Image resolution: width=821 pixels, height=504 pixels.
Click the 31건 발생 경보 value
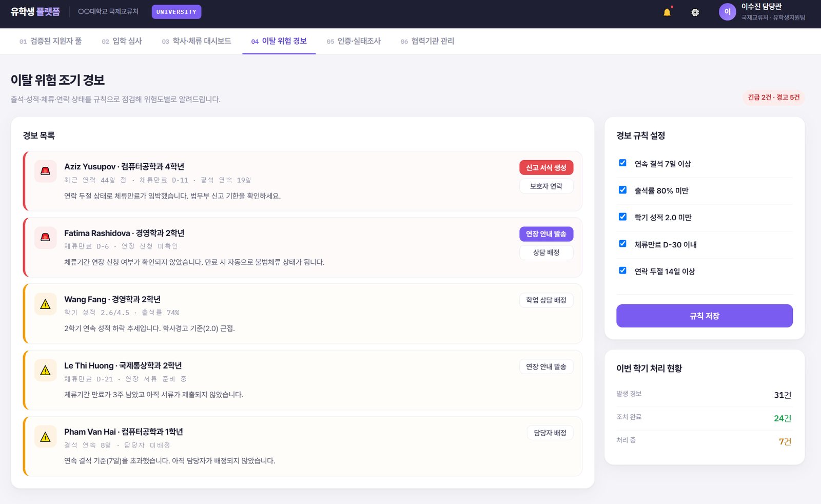783,395
